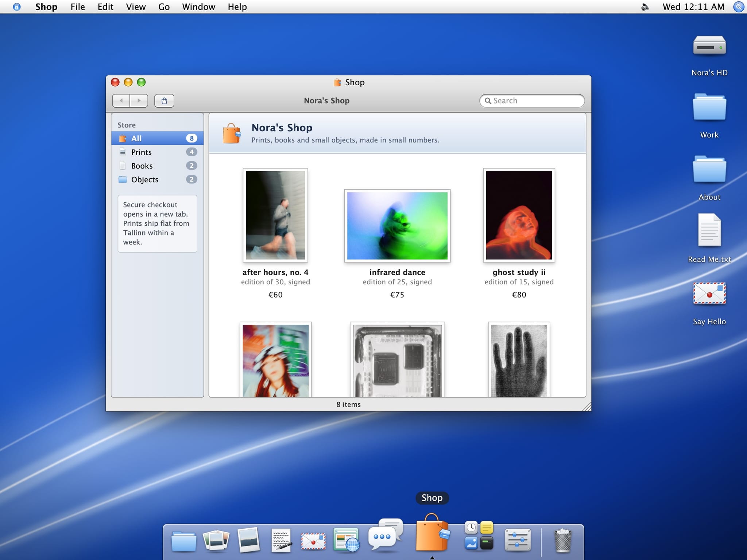Select All category in Store sidebar
Screen dimensions: 747x560
click(x=157, y=138)
